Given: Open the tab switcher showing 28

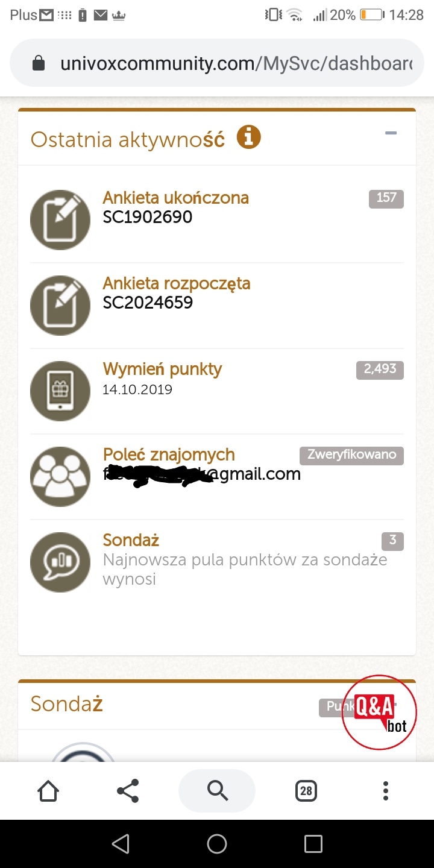Looking at the screenshot, I should (x=306, y=791).
